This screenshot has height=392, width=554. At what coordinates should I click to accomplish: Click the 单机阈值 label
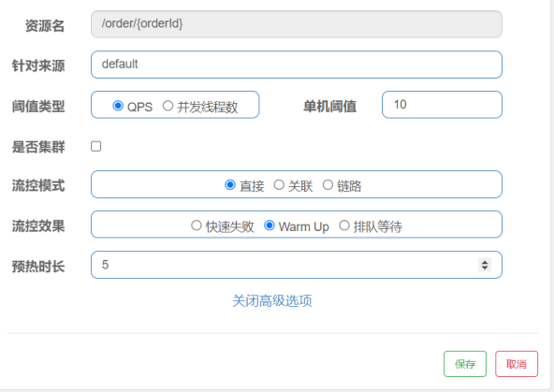click(330, 107)
